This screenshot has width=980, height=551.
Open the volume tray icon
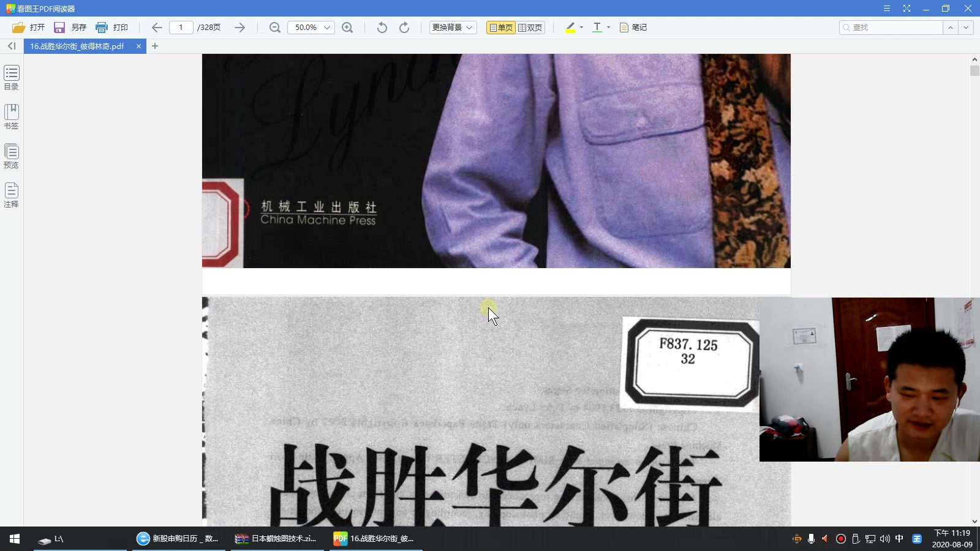(x=884, y=539)
